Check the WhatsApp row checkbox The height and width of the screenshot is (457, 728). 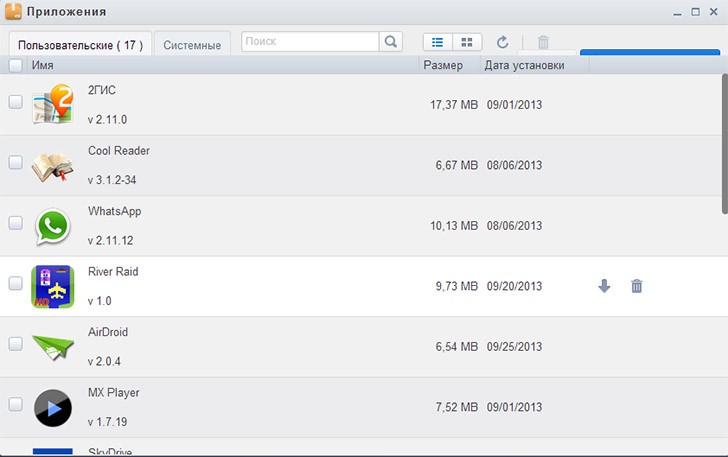pos(15,222)
